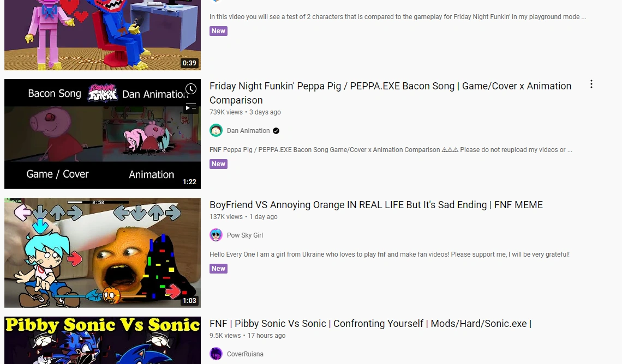This screenshot has height=364, width=622.
Task: Open Pow Sky Girl's channel avatar
Action: (x=216, y=235)
